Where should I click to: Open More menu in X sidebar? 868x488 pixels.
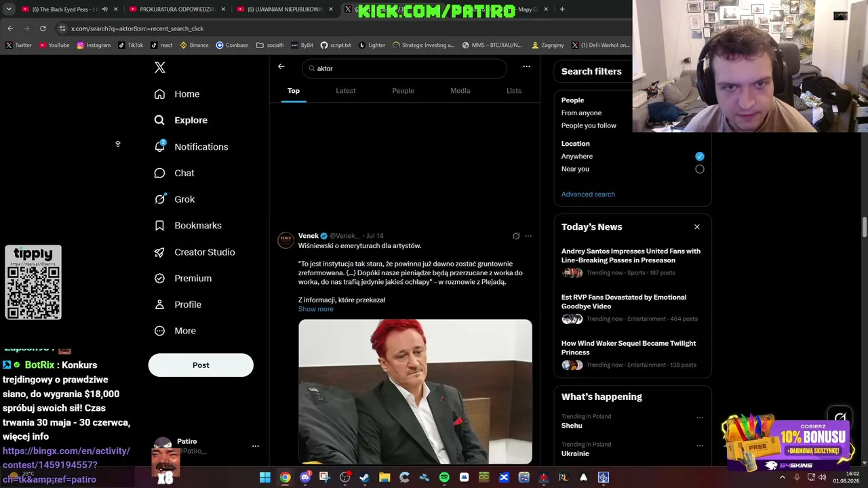point(175,331)
